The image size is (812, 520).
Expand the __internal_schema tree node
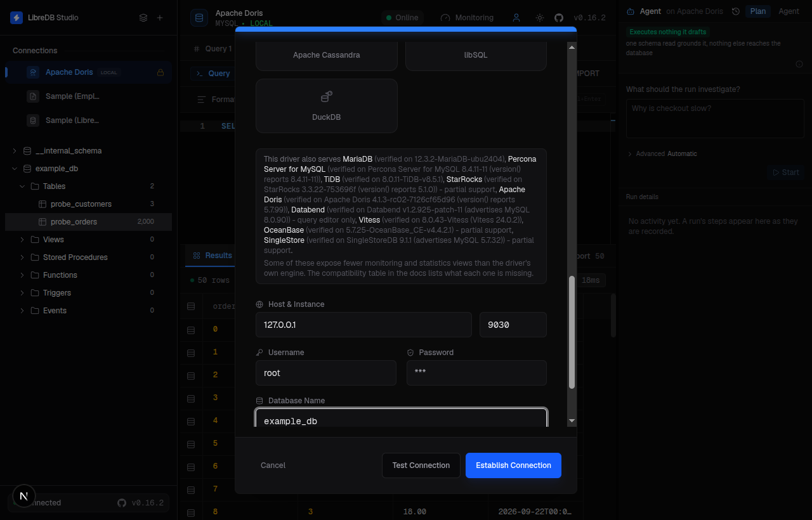pos(15,151)
